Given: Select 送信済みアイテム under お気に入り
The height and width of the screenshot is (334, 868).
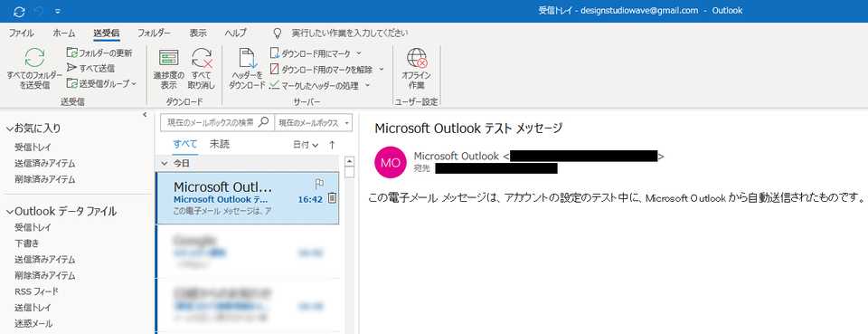Looking at the screenshot, I should [x=45, y=164].
